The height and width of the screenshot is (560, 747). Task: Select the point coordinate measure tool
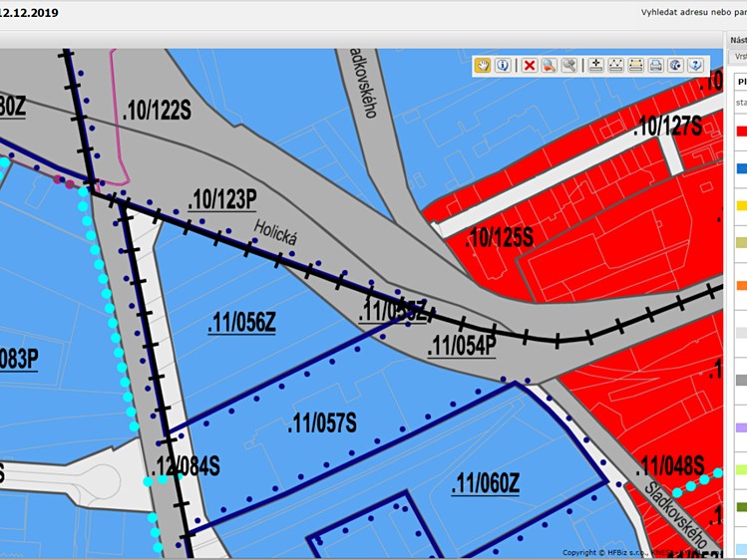click(596, 65)
